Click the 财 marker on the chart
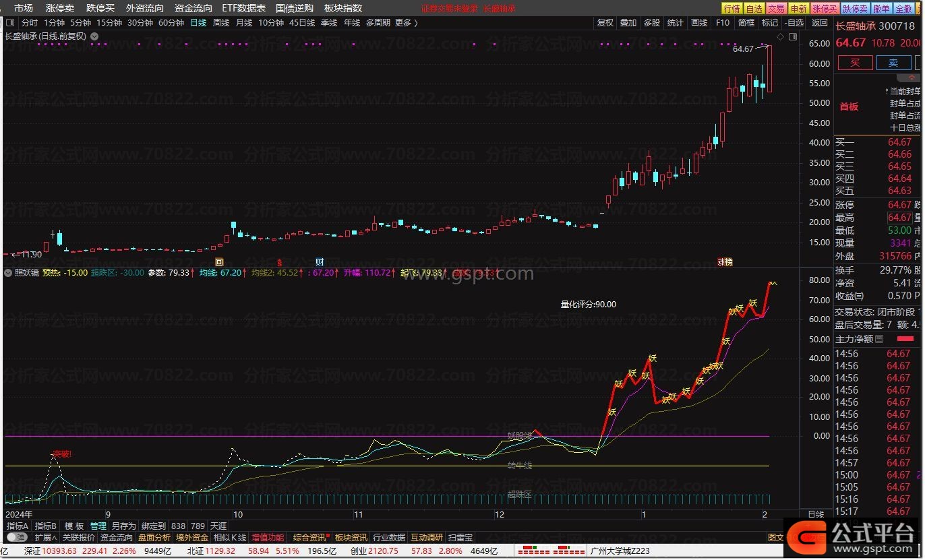The image size is (925, 560). [320, 261]
